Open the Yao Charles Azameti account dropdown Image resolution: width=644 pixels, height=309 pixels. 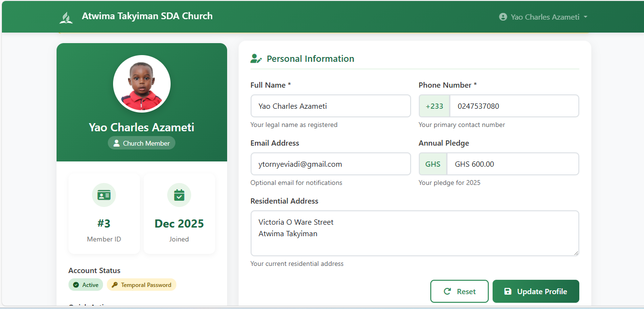click(x=543, y=16)
